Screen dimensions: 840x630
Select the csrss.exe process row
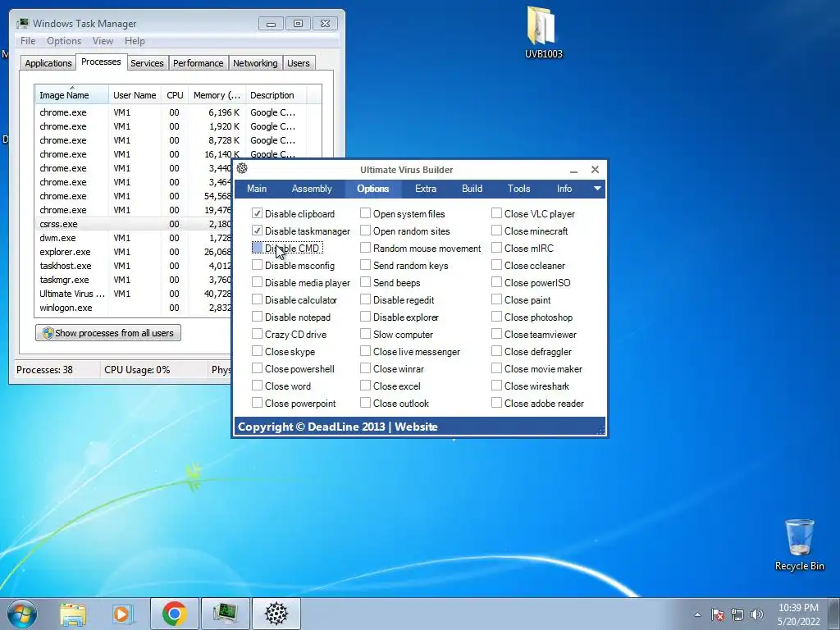pyautogui.click(x=134, y=224)
